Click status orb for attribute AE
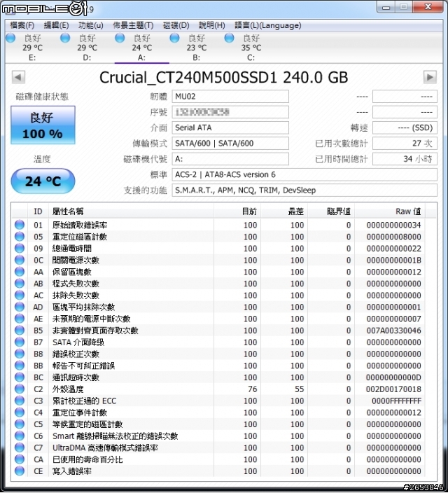This screenshot has width=448, height=493. click(x=20, y=319)
